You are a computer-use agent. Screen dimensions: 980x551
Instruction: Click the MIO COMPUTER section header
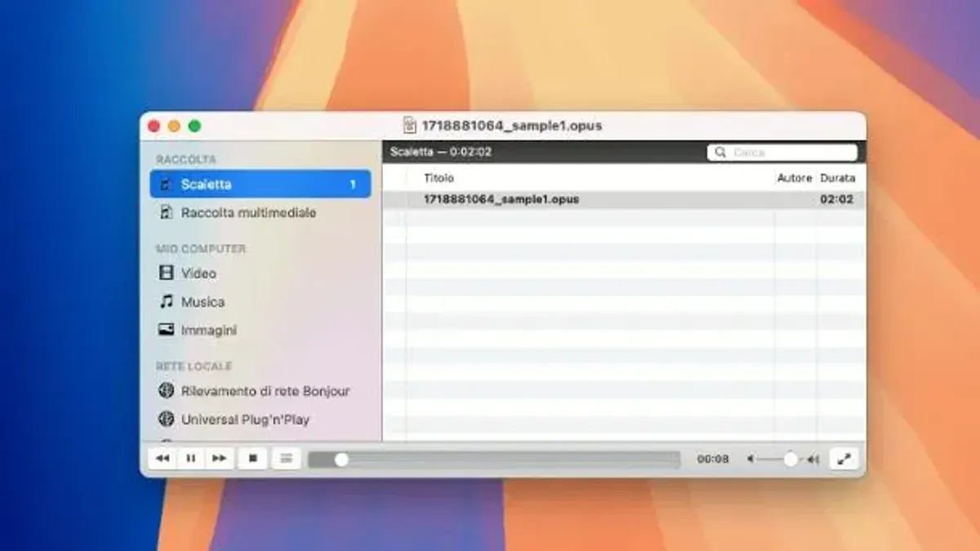201,248
